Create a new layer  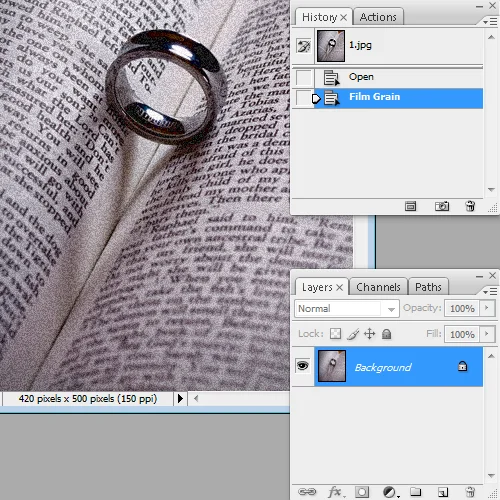(443, 492)
